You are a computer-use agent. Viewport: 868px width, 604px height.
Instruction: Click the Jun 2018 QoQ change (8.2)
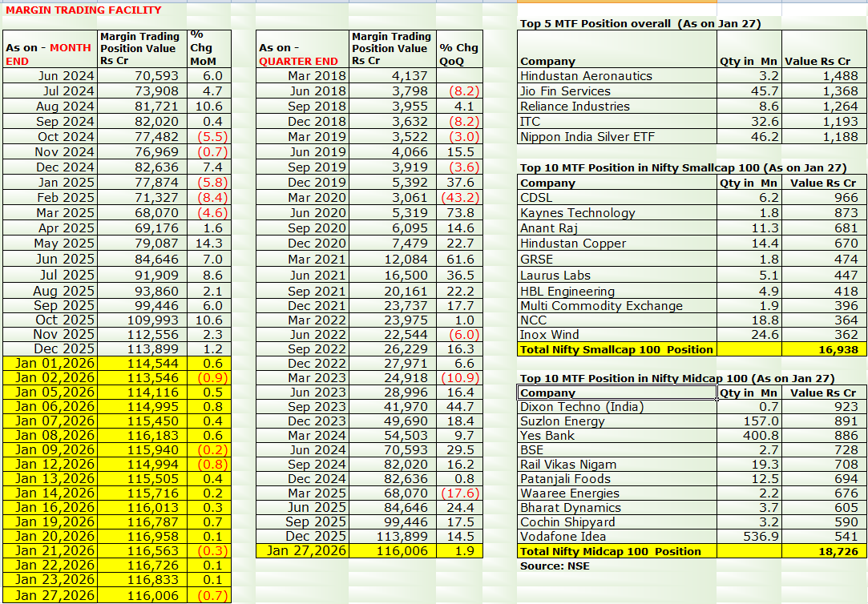(x=459, y=91)
